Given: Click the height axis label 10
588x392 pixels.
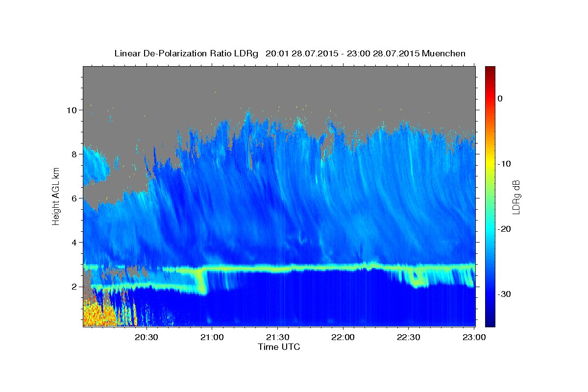Looking at the screenshot, I should click(73, 110).
